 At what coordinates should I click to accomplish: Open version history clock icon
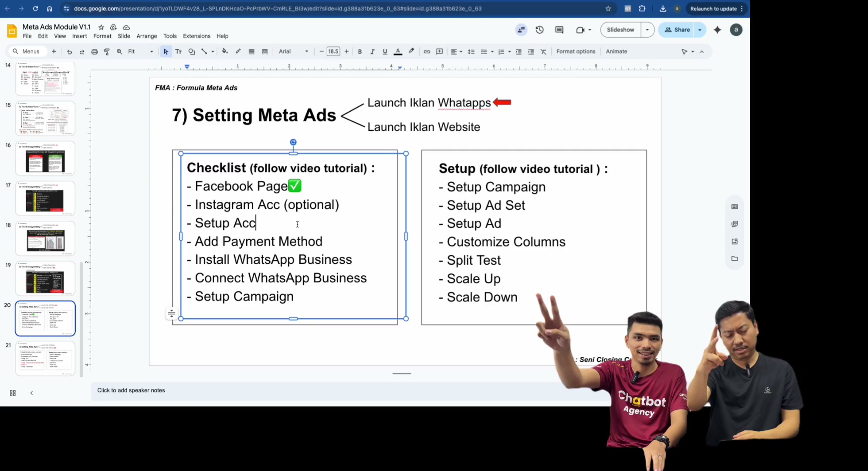pos(539,30)
